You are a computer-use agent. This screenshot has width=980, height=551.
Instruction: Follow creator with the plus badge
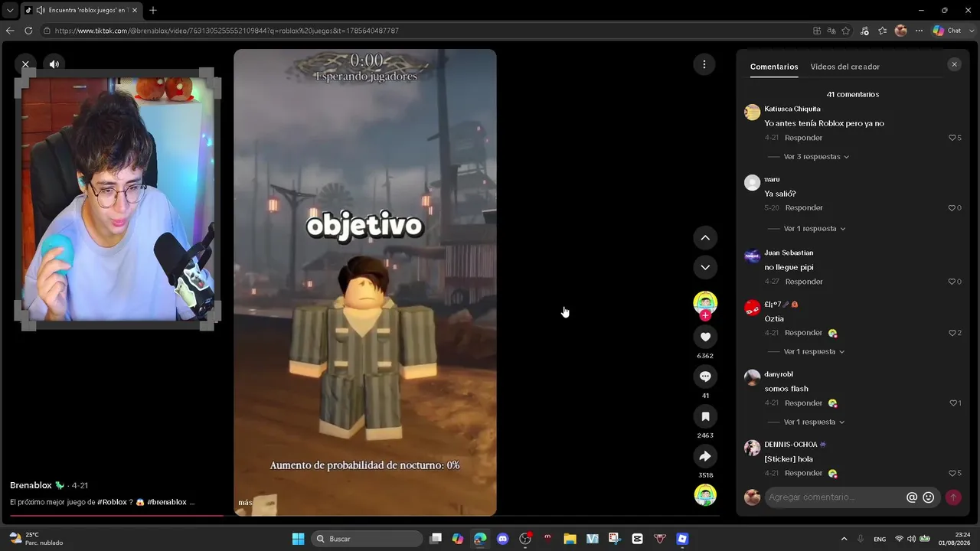pos(705,315)
